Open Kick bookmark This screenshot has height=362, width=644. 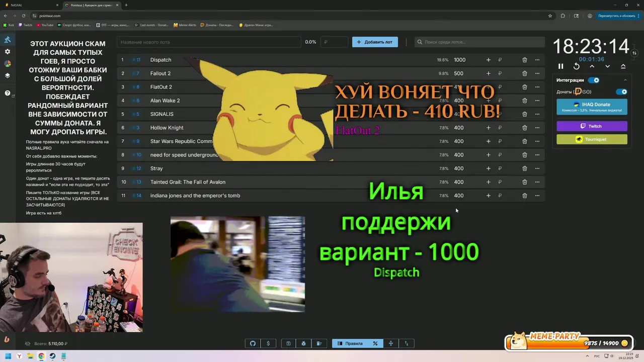(9, 25)
